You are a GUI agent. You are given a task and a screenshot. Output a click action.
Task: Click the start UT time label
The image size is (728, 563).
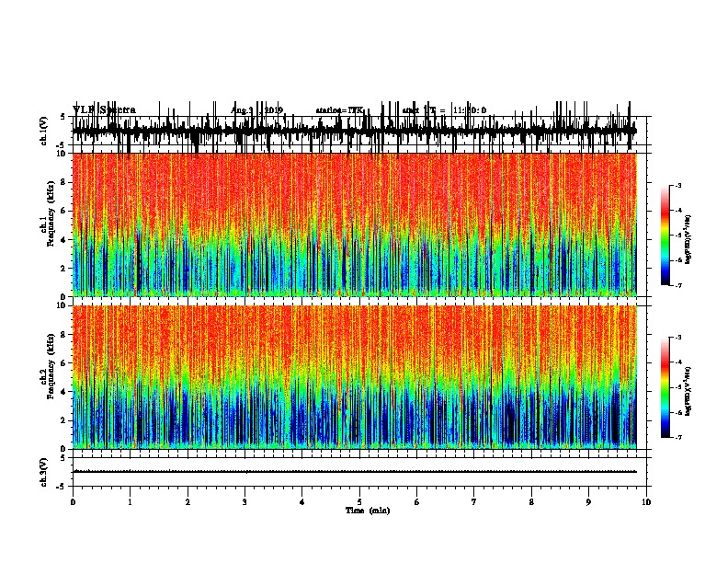[444, 110]
